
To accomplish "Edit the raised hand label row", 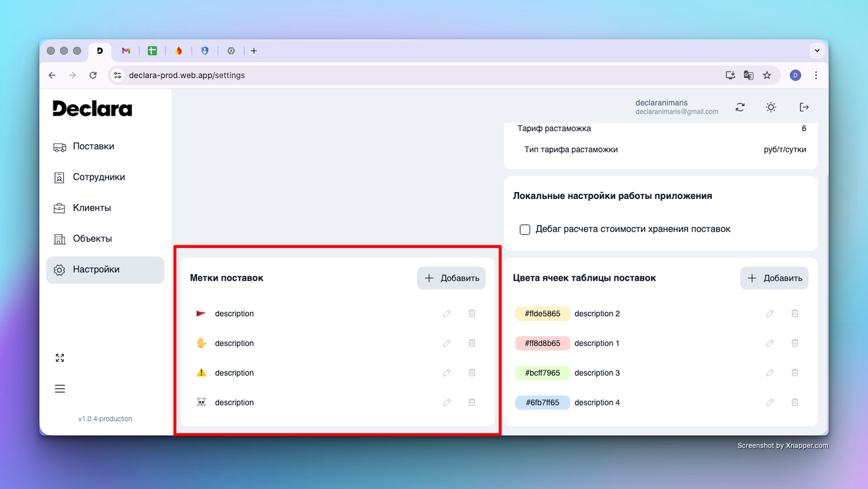I will [447, 343].
